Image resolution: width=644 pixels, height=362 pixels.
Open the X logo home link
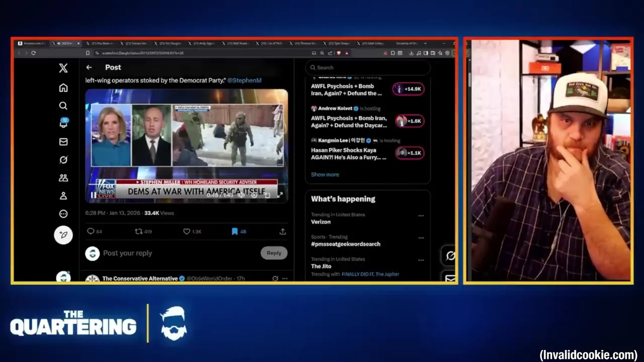pos(63,68)
